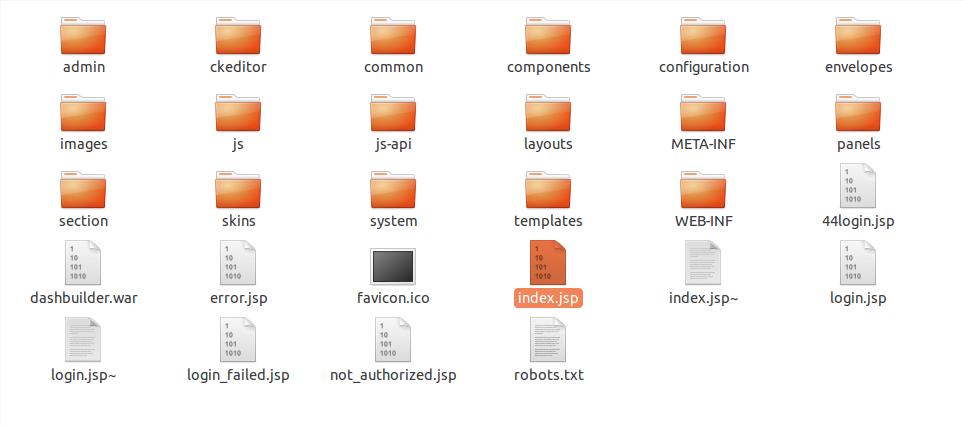The height and width of the screenshot is (426, 963).
Task: Click the highlighted index.jsp file icon
Action: pyautogui.click(x=548, y=263)
